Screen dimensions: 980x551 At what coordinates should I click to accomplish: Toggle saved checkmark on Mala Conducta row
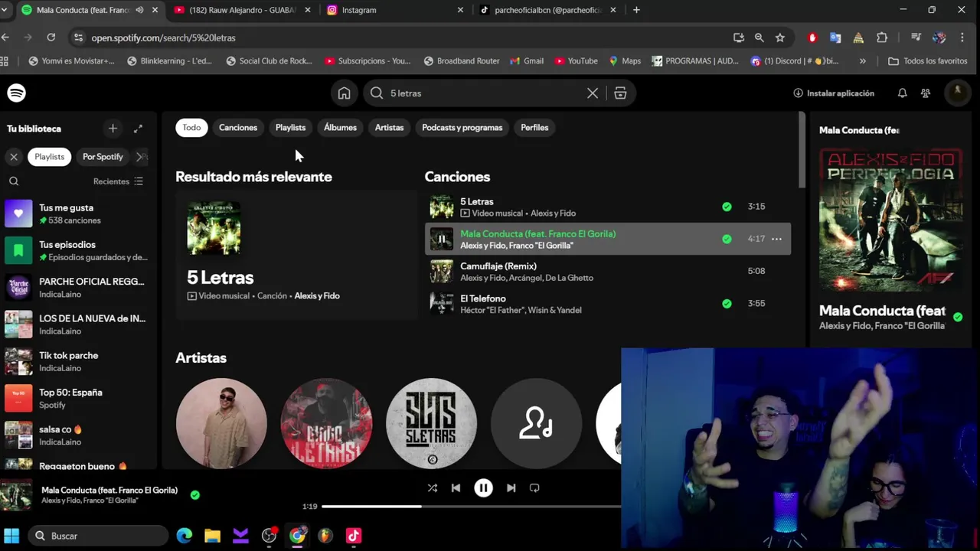click(727, 239)
